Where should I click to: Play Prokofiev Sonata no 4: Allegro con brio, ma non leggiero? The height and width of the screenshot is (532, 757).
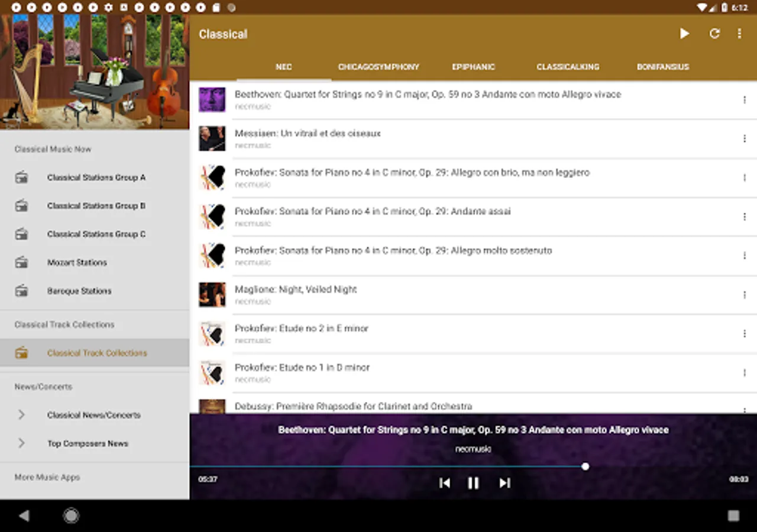click(x=473, y=178)
